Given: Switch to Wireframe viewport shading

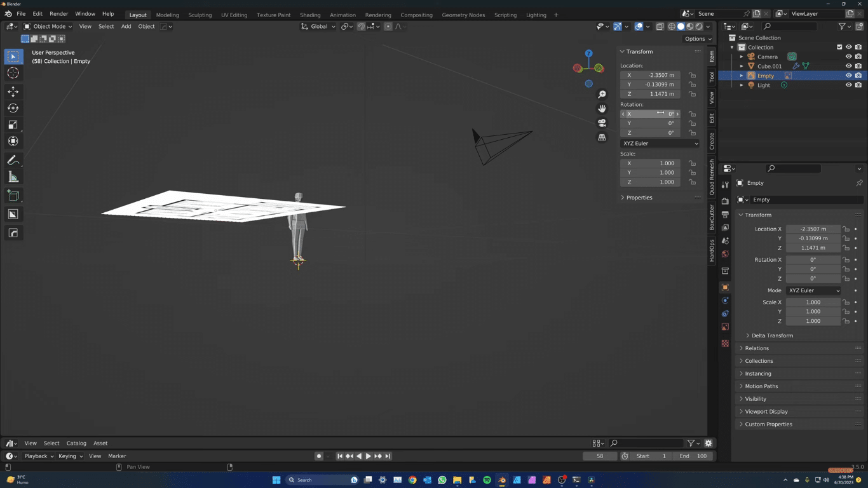Looking at the screenshot, I should (672, 26).
